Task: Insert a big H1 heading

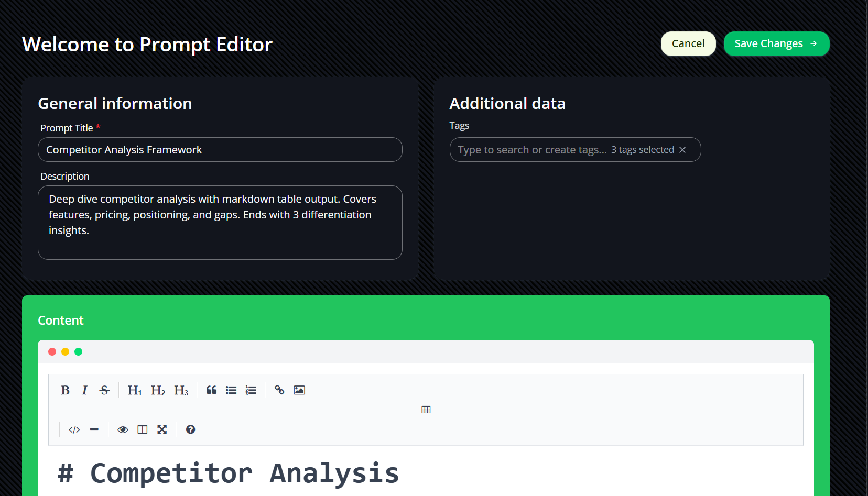Action: (135, 390)
